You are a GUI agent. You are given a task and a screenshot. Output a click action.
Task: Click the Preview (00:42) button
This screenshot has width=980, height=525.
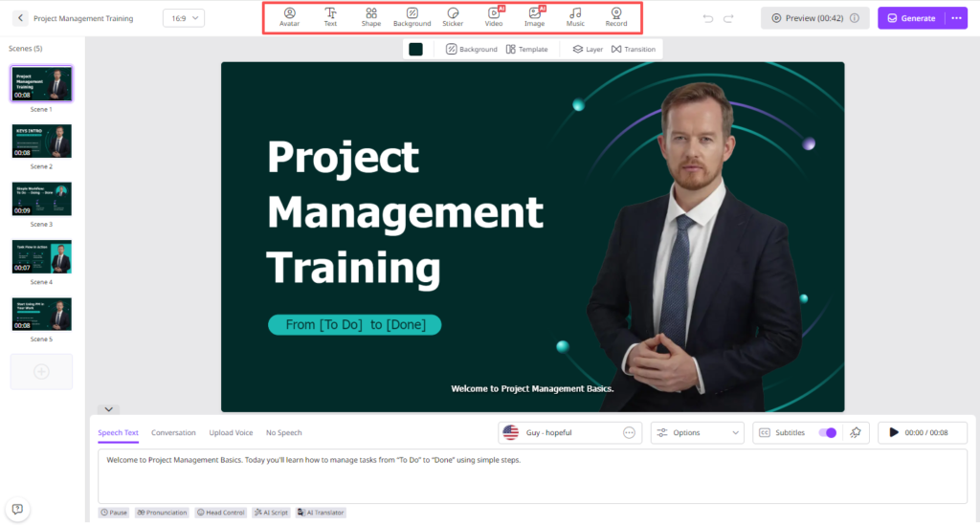pos(814,18)
